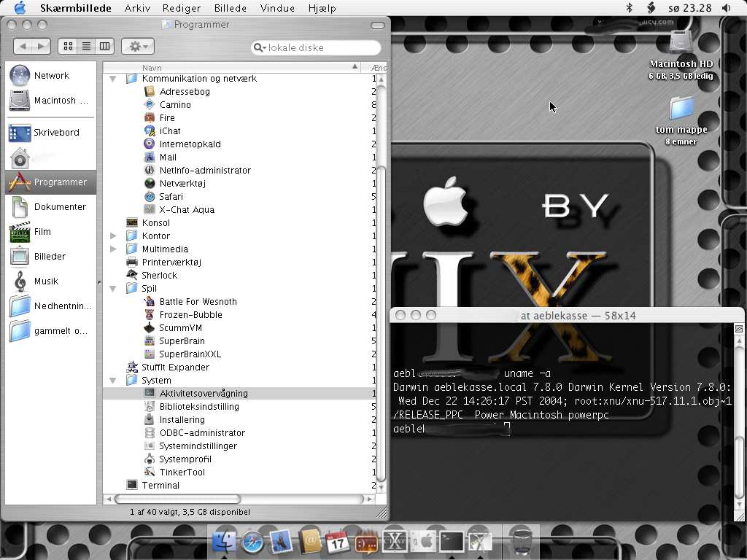
Task: Click the Trash icon in the Dock
Action: [x=521, y=542]
